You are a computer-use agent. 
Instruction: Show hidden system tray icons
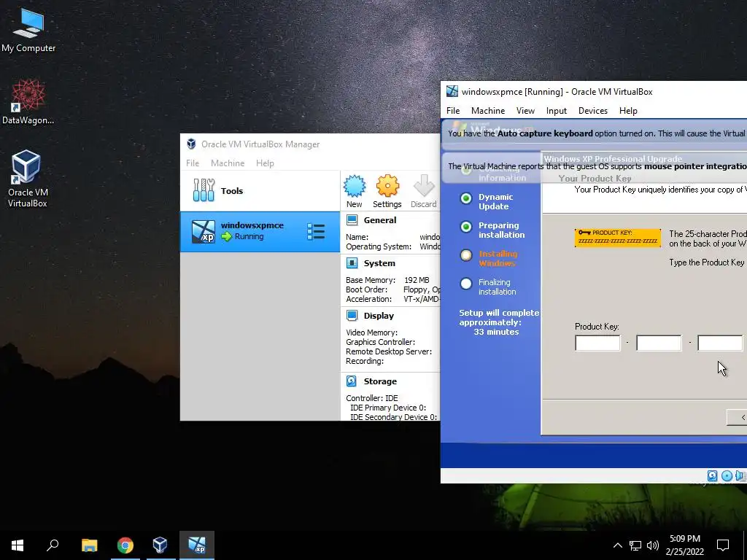click(617, 545)
